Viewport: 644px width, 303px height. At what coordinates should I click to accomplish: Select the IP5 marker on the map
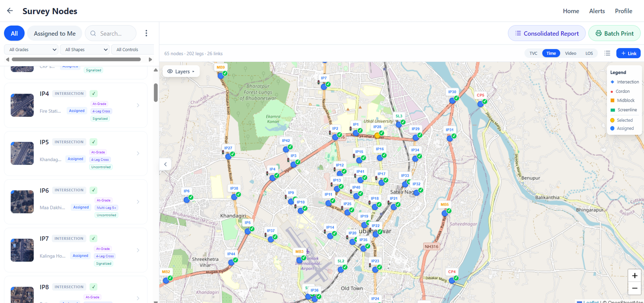pos(248,231)
